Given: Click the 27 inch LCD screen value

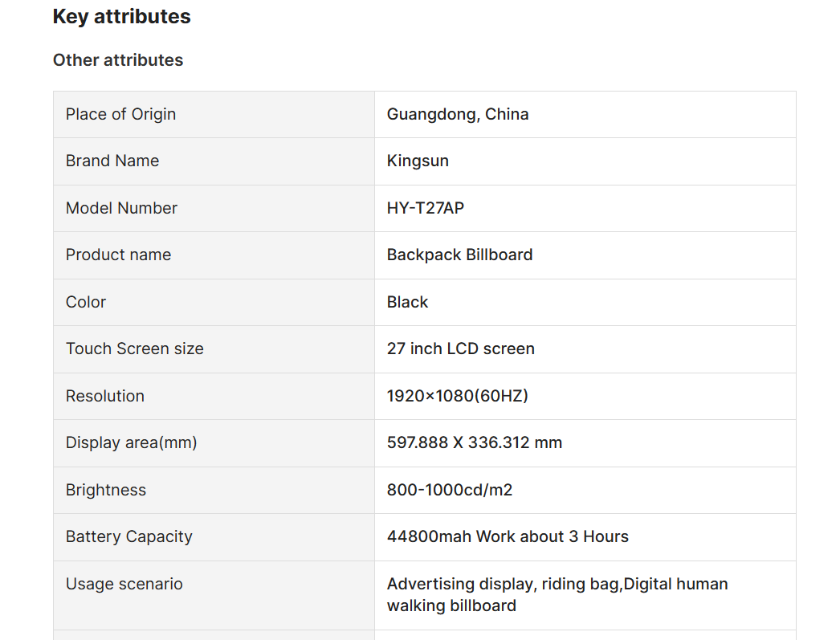Looking at the screenshot, I should [461, 349].
